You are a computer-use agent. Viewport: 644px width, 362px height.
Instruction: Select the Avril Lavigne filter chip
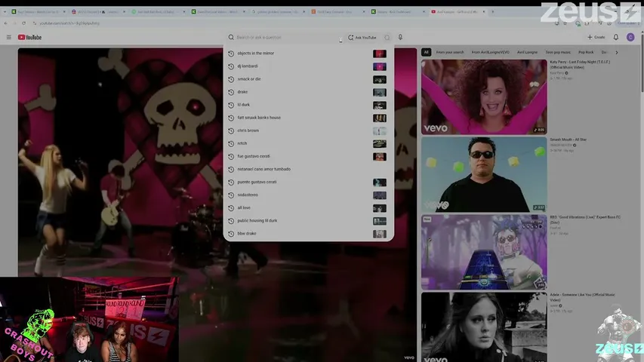click(x=527, y=52)
